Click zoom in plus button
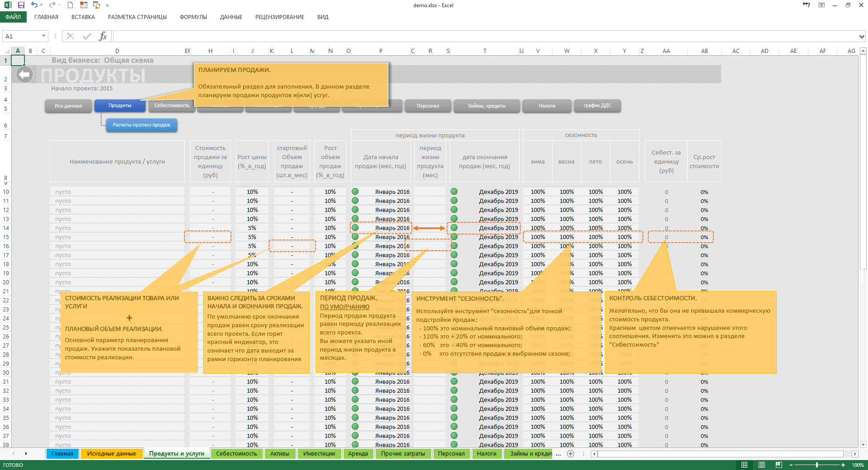This screenshot has width=868, height=470. pos(843,465)
